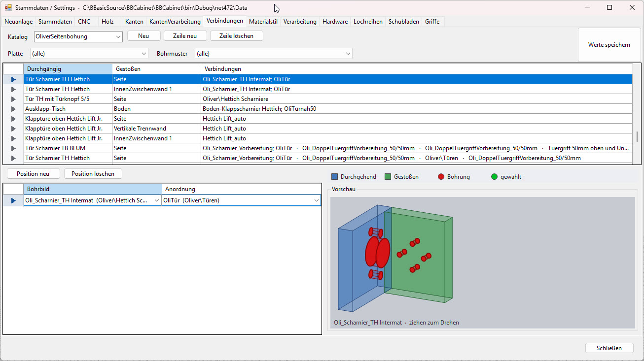The image size is (644, 361).
Task: Click the Bohrbild column header
Action: (x=93, y=189)
